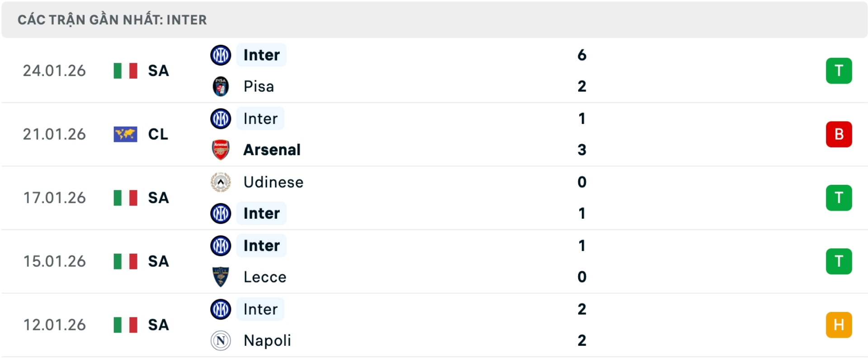This screenshot has width=868, height=358.
Task: Click the Napoli club logo icon
Action: click(x=221, y=340)
